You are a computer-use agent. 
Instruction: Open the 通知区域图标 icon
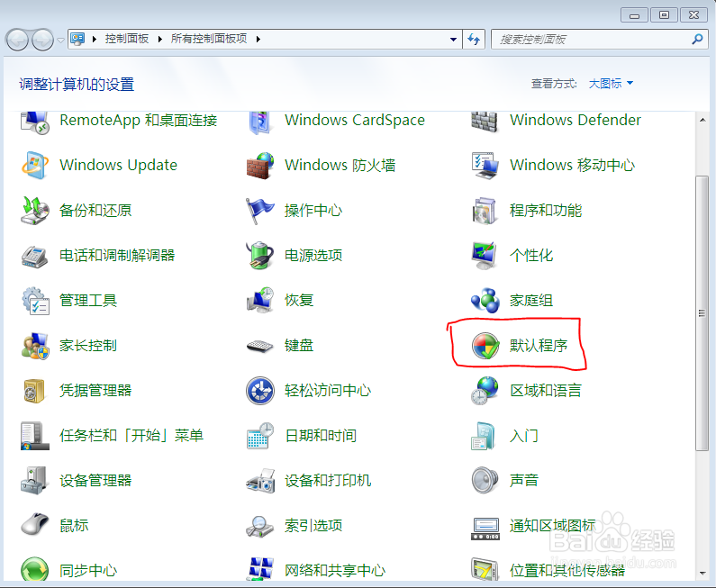[x=485, y=529]
